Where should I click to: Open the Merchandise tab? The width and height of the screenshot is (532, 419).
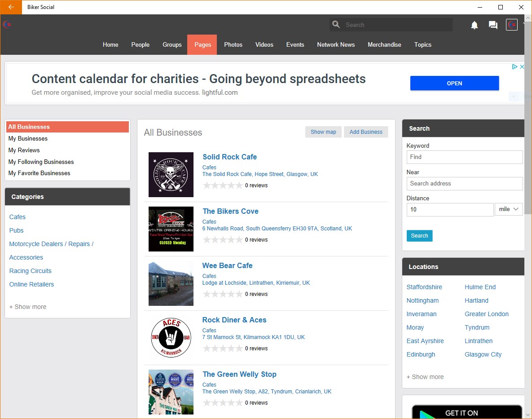(384, 44)
